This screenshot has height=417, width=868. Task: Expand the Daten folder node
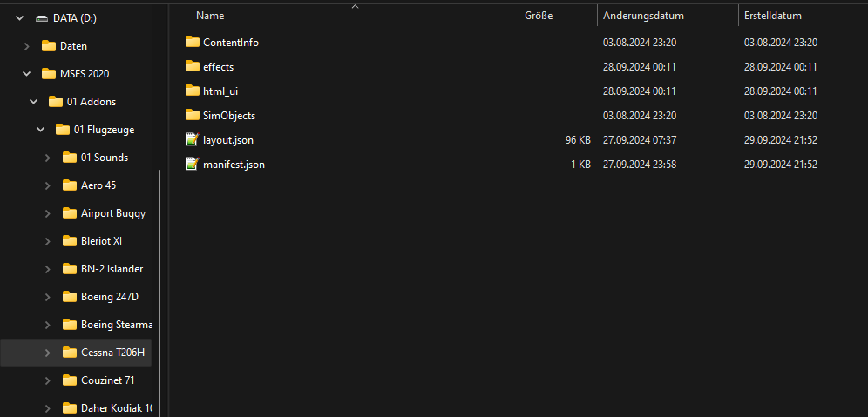pyautogui.click(x=26, y=46)
